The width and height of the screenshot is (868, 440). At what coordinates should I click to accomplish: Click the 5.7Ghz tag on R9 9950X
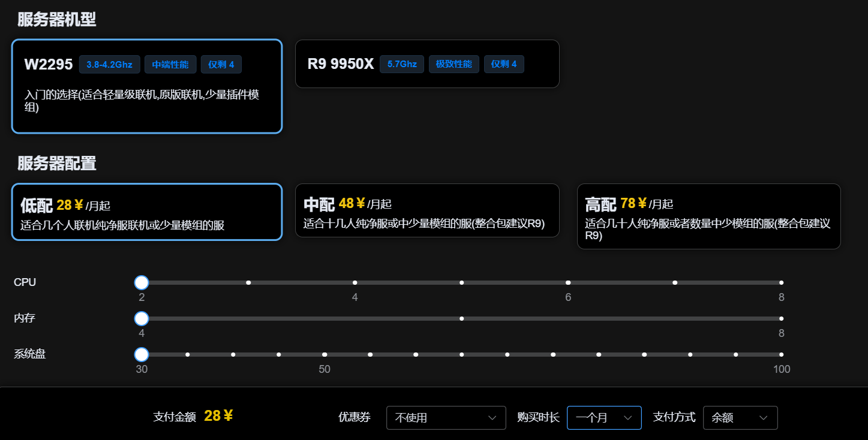402,64
